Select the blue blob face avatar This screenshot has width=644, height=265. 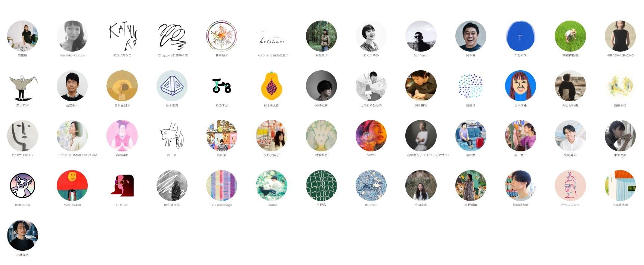[520, 36]
